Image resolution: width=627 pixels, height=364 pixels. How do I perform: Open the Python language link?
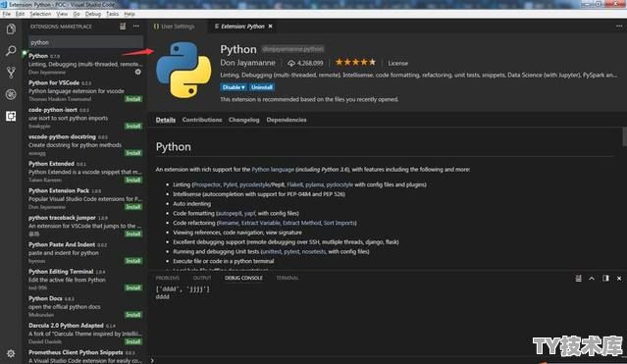pyautogui.click(x=273, y=170)
